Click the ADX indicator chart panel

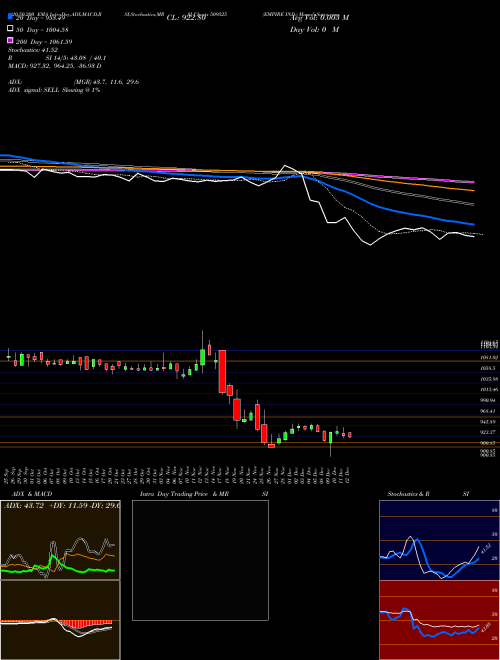(60, 540)
